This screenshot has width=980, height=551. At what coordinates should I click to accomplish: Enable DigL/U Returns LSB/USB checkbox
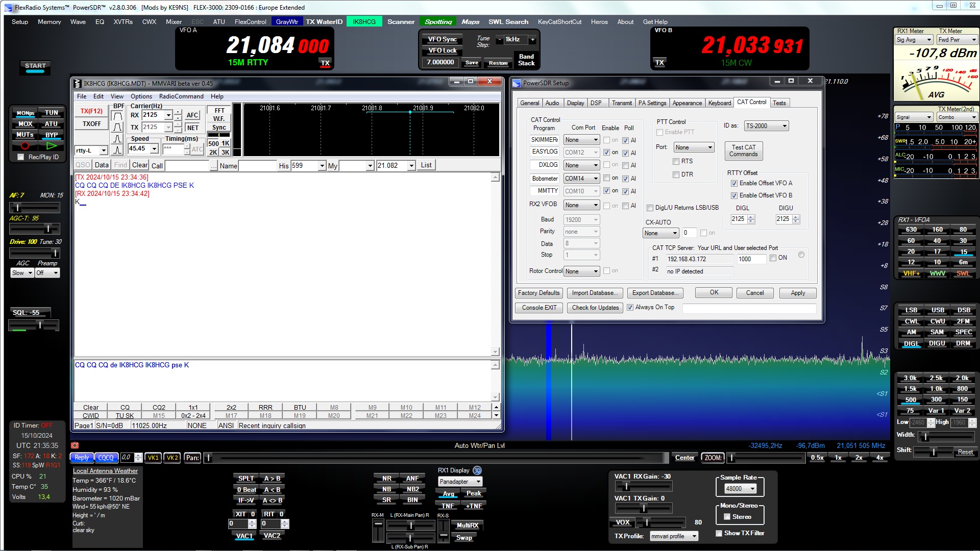(x=650, y=208)
